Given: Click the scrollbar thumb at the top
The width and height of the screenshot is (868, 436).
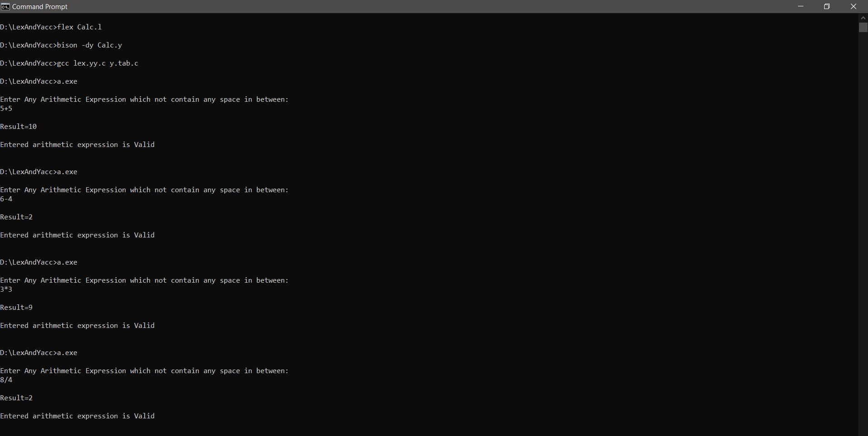Looking at the screenshot, I should [x=863, y=28].
